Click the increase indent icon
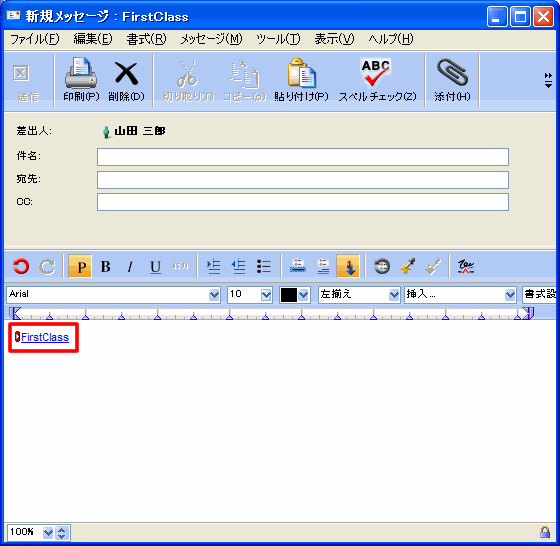Image resolution: width=560 pixels, height=546 pixels. tap(214, 266)
